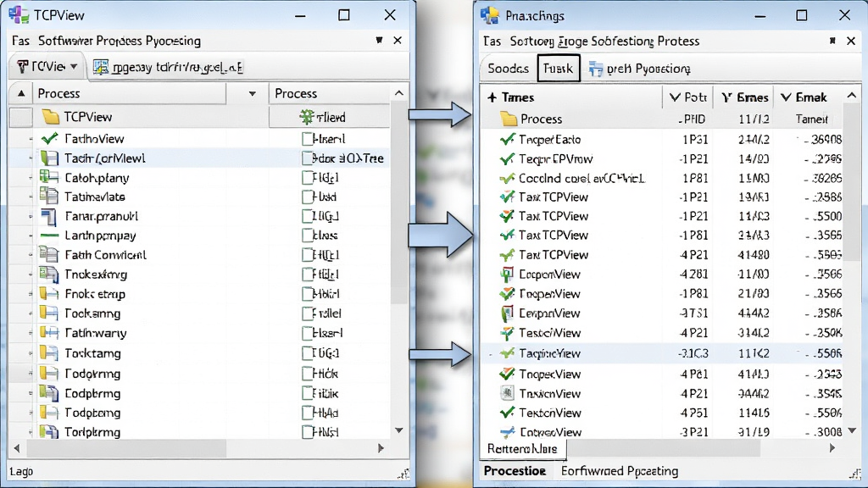Click the icon beside Fath Convicanl
868x488 pixels.
[x=48, y=254]
